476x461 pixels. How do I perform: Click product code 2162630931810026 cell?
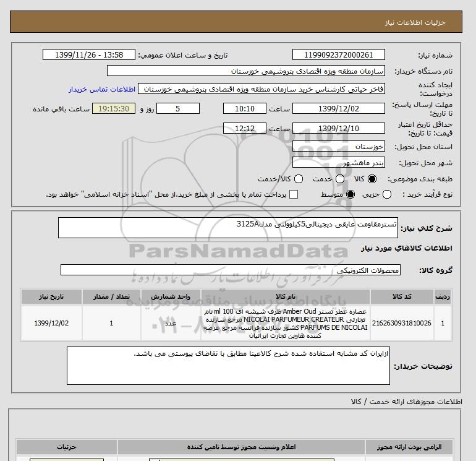(x=402, y=323)
